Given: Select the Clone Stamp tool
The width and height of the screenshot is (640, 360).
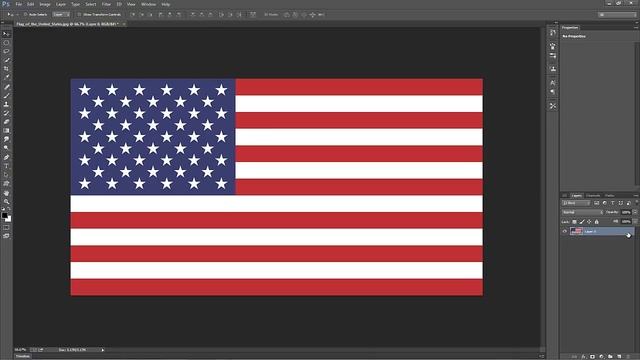Looking at the screenshot, I should point(6,104).
